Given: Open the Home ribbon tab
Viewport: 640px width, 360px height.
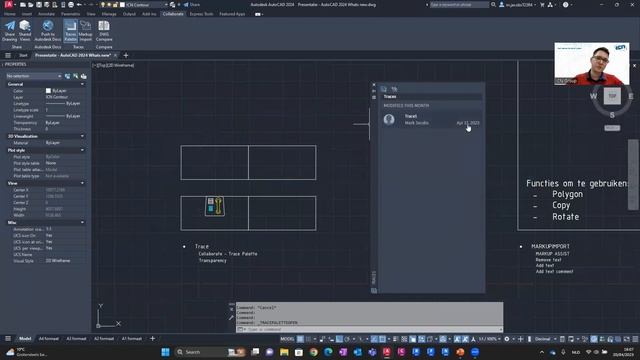Looking at the screenshot, I should (10, 14).
